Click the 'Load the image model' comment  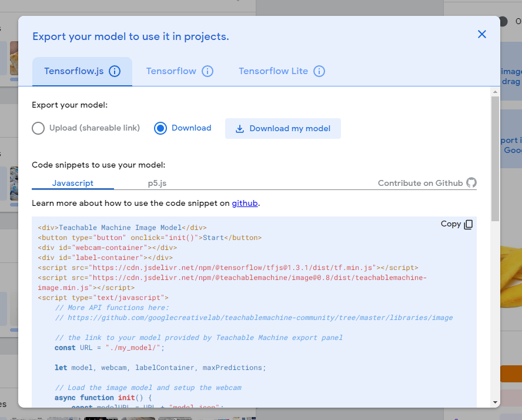[148, 388]
